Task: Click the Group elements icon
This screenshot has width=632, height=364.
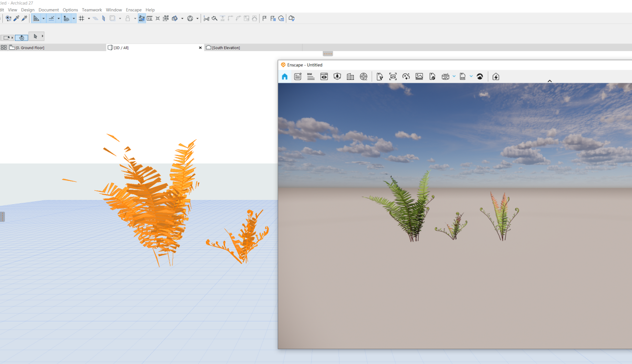Action: pos(166,18)
